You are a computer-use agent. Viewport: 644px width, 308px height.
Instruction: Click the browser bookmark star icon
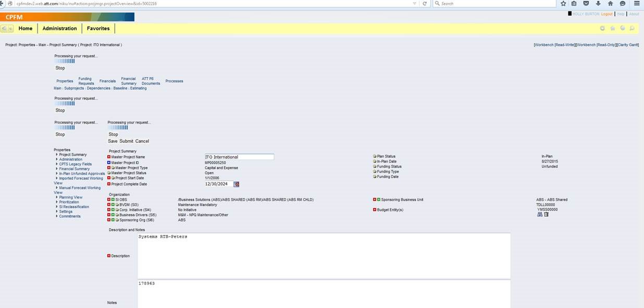click(563, 3)
